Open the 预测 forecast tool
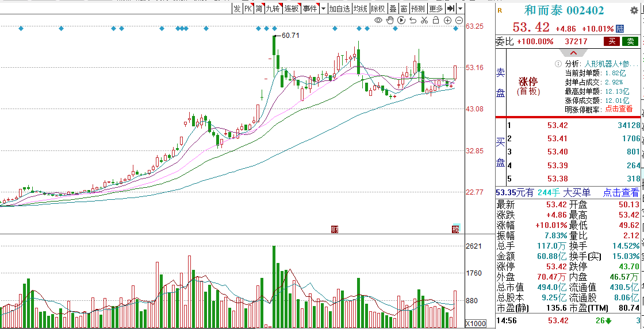 click(418, 9)
